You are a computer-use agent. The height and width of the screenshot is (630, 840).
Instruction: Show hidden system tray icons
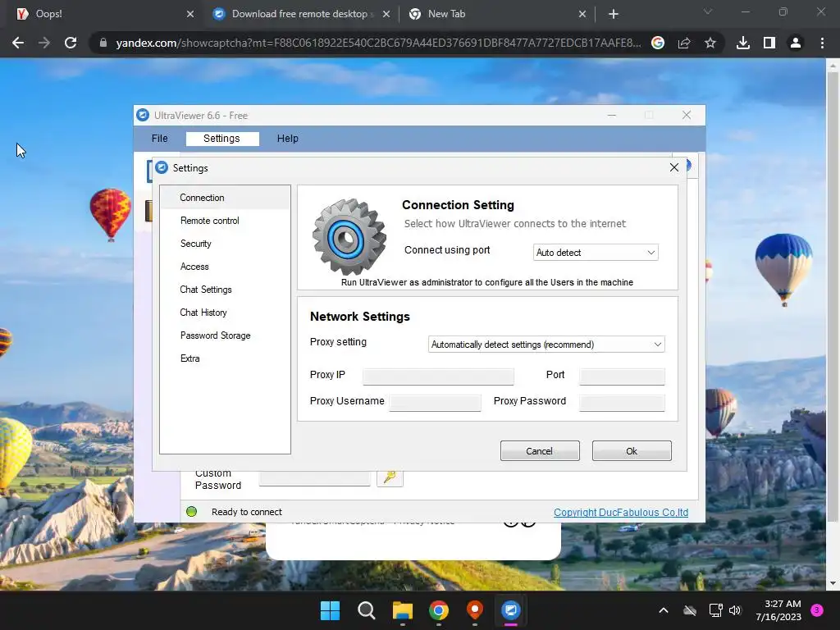(663, 610)
